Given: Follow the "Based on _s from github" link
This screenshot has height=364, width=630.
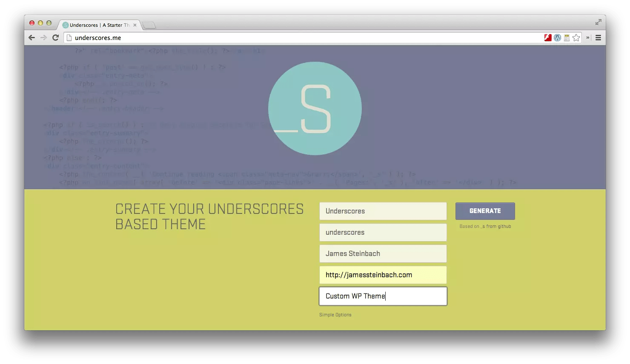Looking at the screenshot, I should click(x=485, y=227).
